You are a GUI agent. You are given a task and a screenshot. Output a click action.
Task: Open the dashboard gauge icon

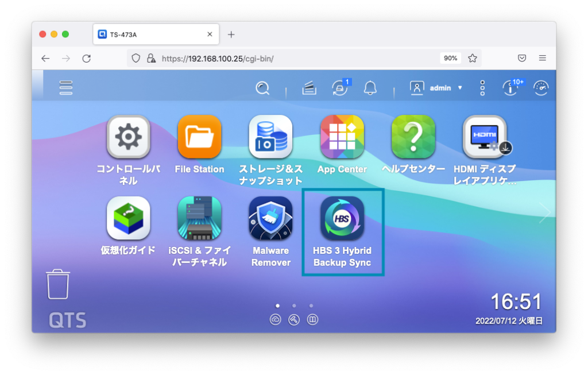(x=541, y=88)
